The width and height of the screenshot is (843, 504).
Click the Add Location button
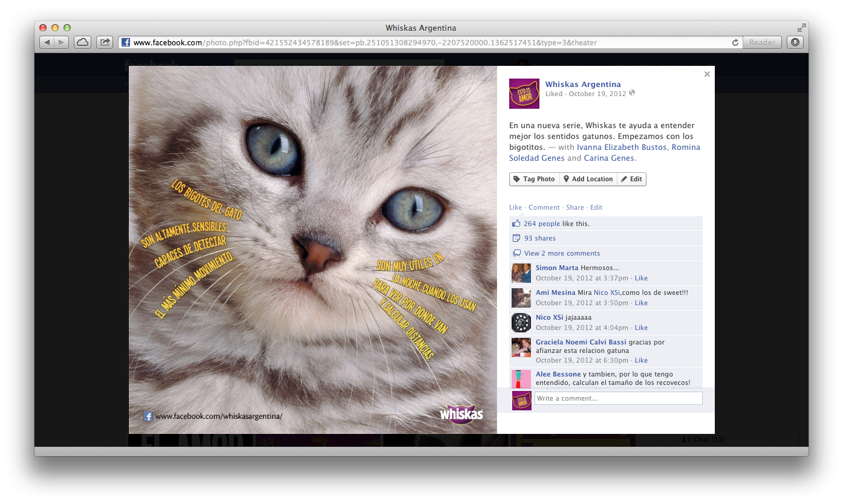click(x=588, y=179)
